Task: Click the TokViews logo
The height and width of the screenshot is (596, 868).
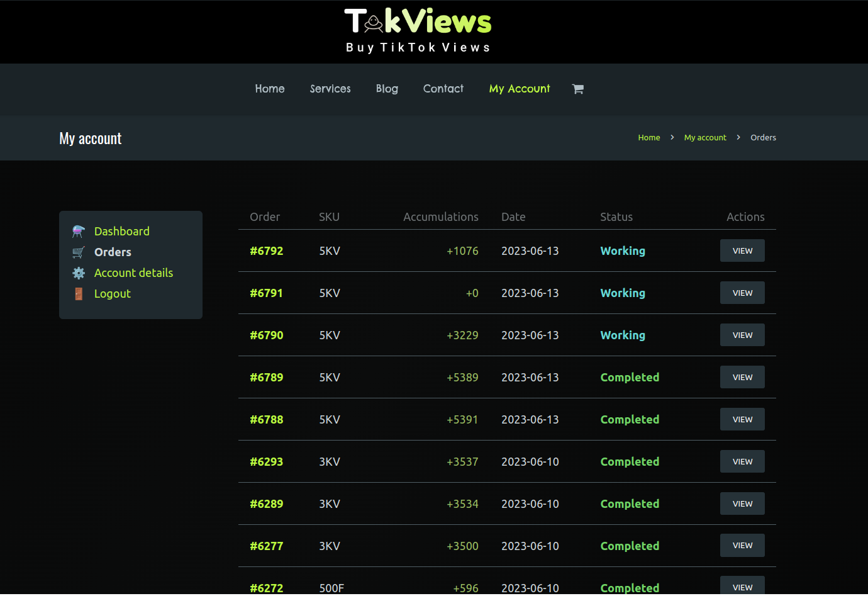Action: pyautogui.click(x=418, y=30)
